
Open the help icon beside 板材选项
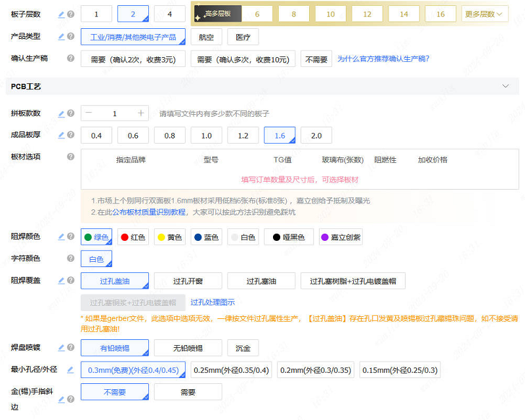tap(70, 155)
